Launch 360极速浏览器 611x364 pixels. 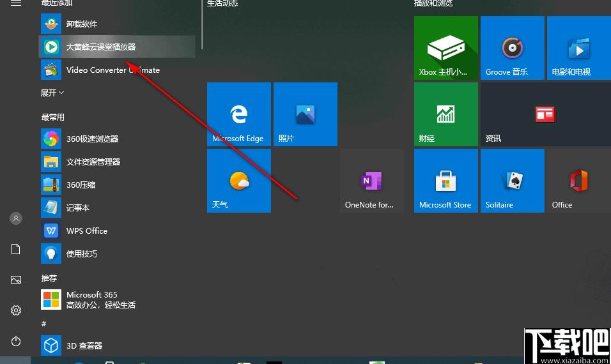point(117,139)
